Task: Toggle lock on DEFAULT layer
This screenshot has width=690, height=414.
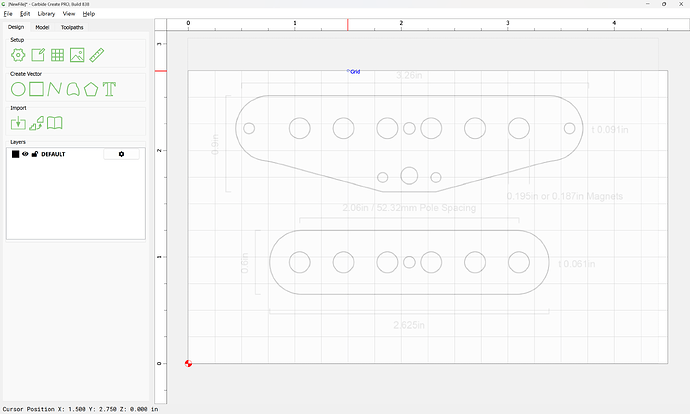Action: [x=35, y=154]
